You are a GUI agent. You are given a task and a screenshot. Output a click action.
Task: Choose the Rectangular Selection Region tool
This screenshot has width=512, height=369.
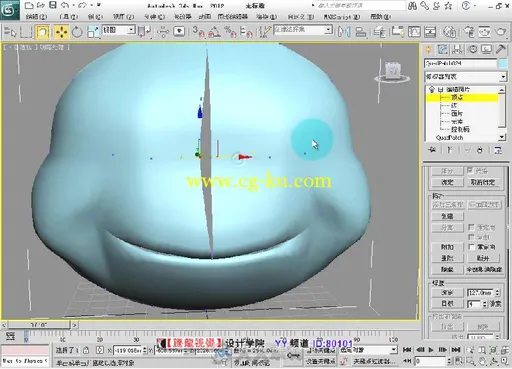pos(26,32)
